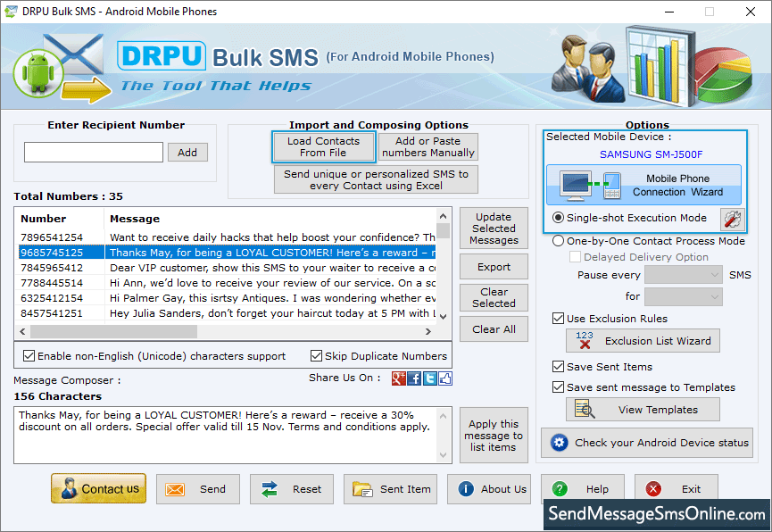
Task: Click the Contact us button
Action: 98,488
